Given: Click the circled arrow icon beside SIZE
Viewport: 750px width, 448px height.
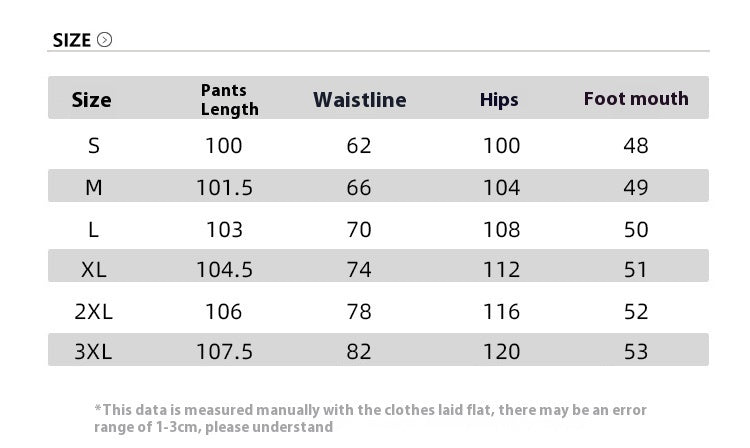Looking at the screenshot, I should [105, 40].
